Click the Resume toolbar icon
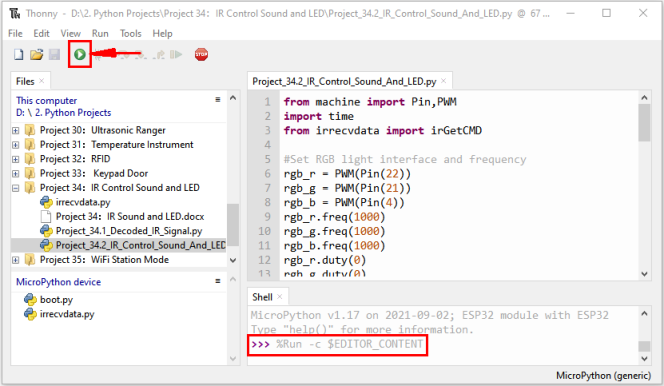664x386 pixels. 176,54
